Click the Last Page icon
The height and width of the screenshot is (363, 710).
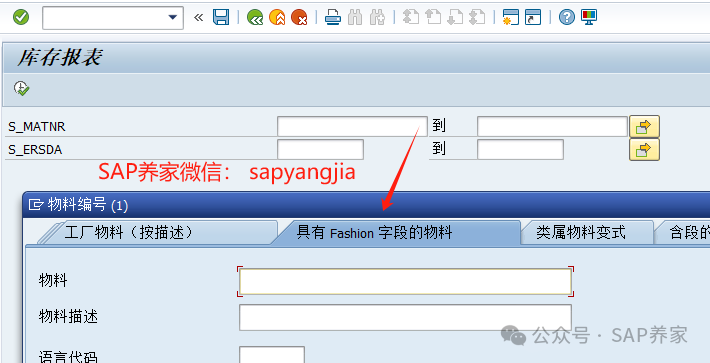[x=477, y=18]
